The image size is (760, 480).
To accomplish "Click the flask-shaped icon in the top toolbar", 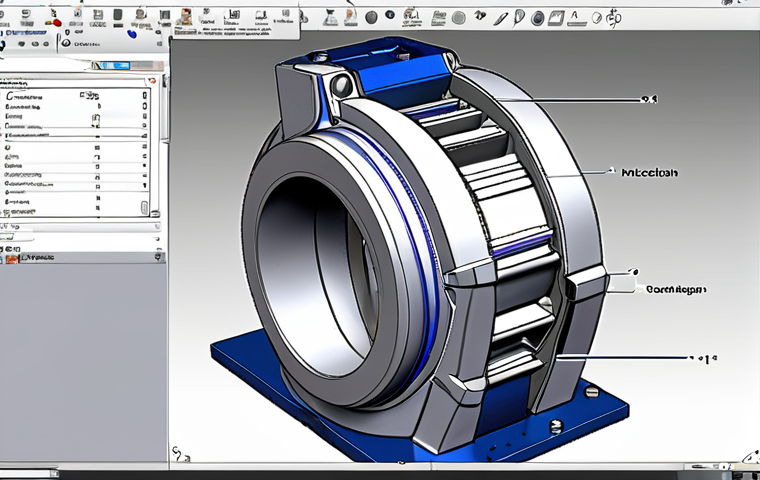I will pos(330,17).
